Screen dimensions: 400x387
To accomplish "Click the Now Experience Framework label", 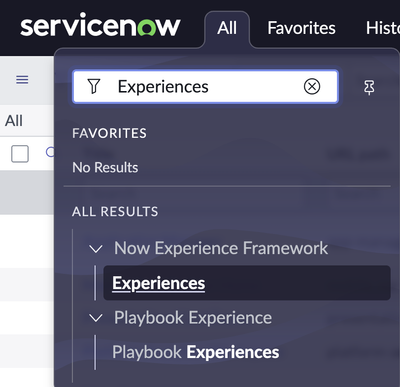I will [x=221, y=248].
